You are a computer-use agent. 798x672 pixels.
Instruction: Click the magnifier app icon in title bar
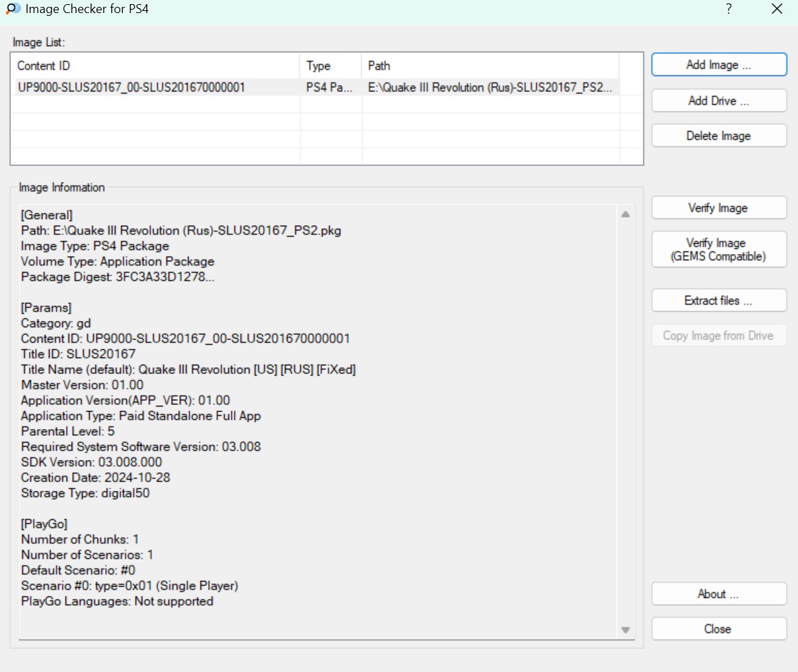[12, 9]
